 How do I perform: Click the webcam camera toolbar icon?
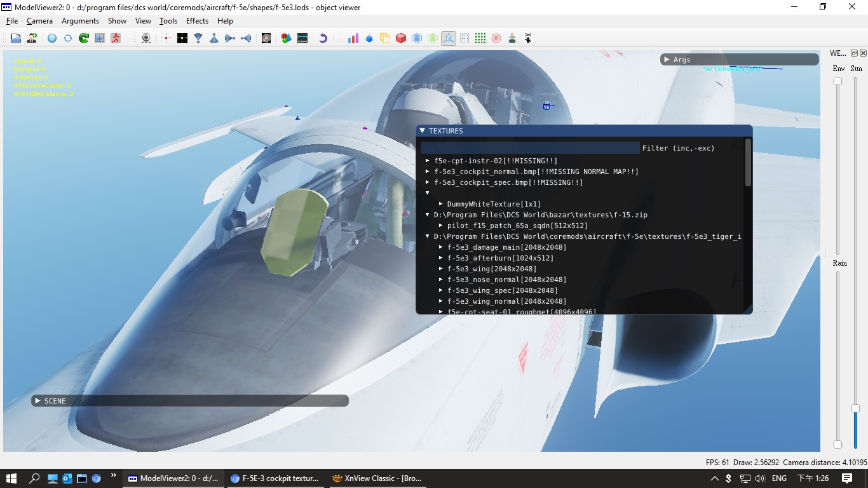tap(146, 38)
